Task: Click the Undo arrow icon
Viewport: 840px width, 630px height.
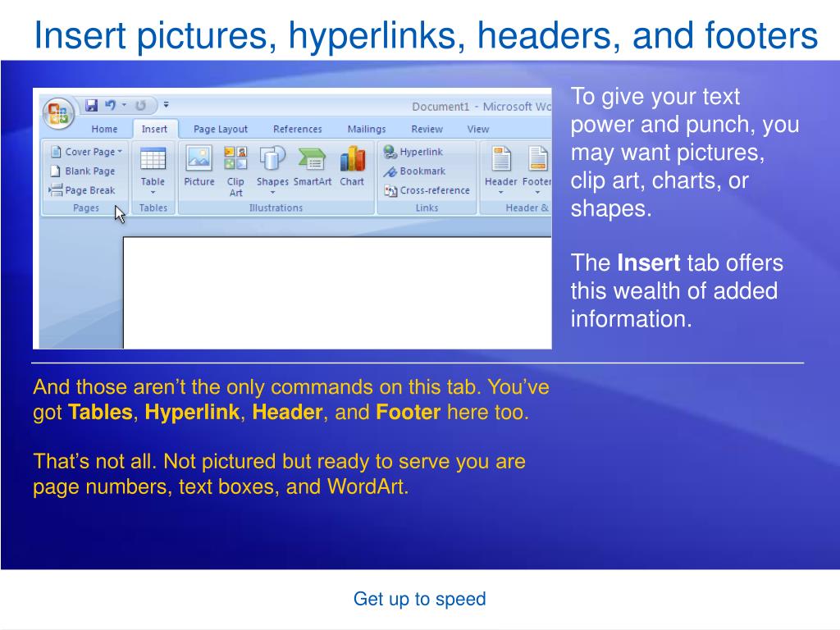Action: click(110, 105)
